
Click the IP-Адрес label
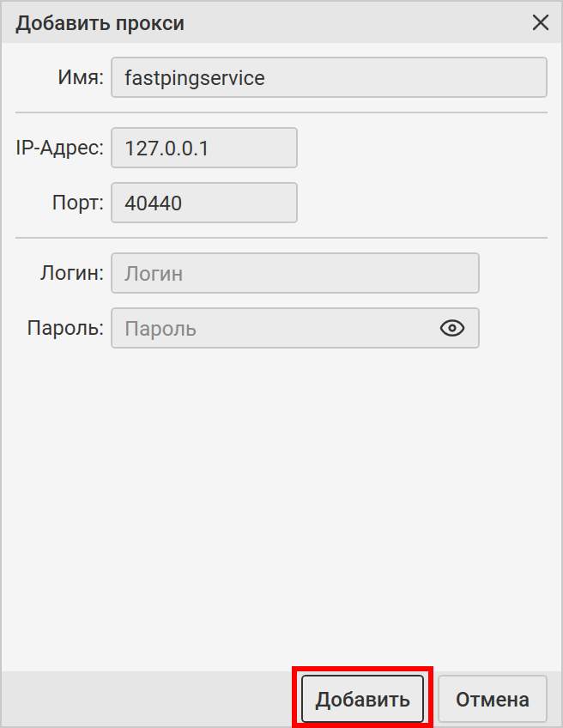(59, 149)
